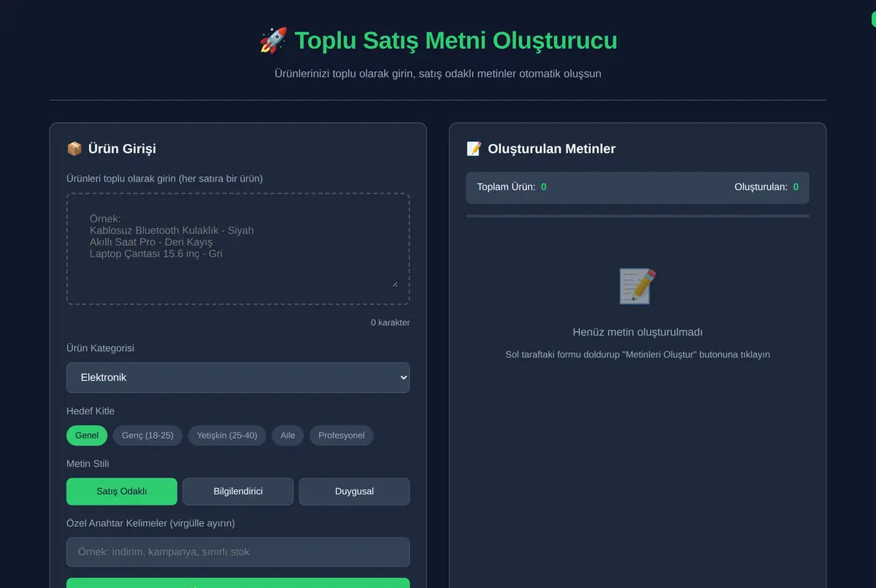Click the 'Toplu Satış Metni Oluşturucu' heading
This screenshot has width=876, height=588.
pyautogui.click(x=456, y=40)
